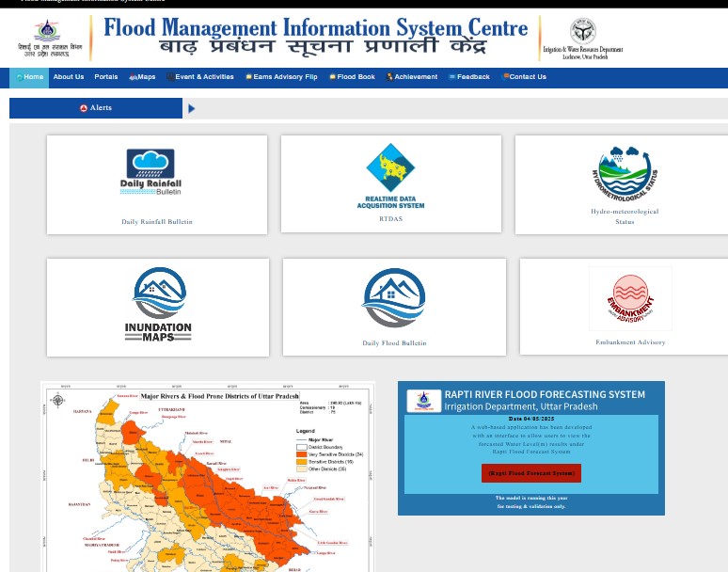Go to the Home tab

click(x=29, y=77)
